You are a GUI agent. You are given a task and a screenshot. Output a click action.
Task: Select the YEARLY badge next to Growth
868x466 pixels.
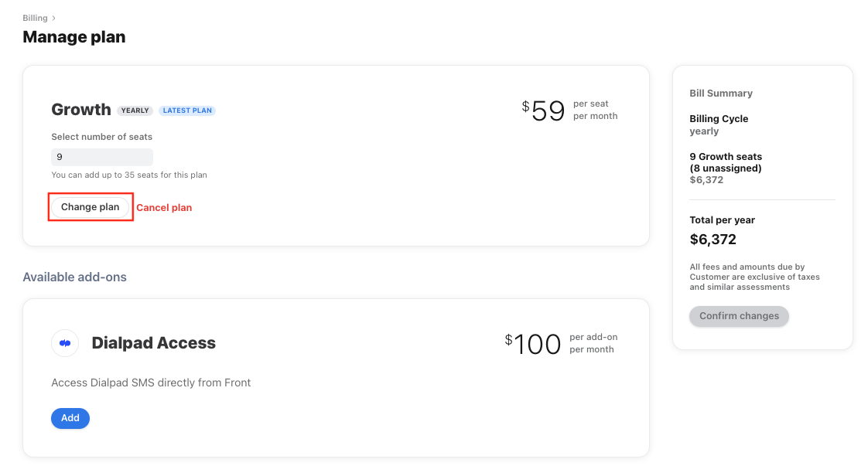pos(135,110)
